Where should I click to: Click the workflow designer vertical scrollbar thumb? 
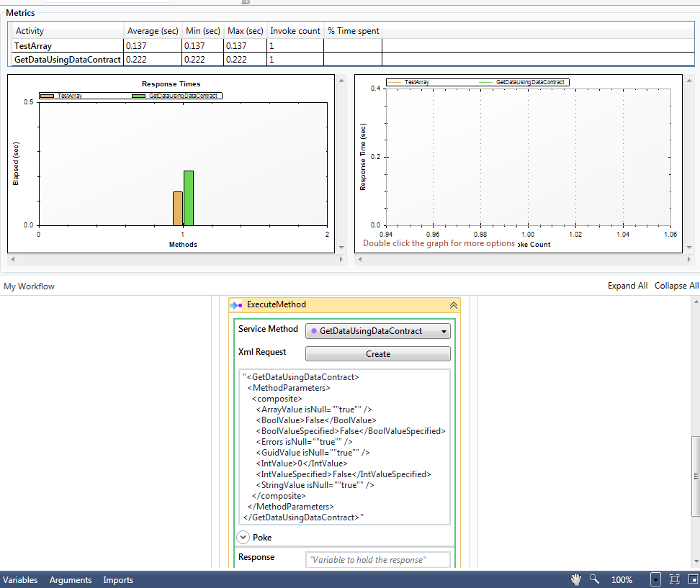pos(696,476)
